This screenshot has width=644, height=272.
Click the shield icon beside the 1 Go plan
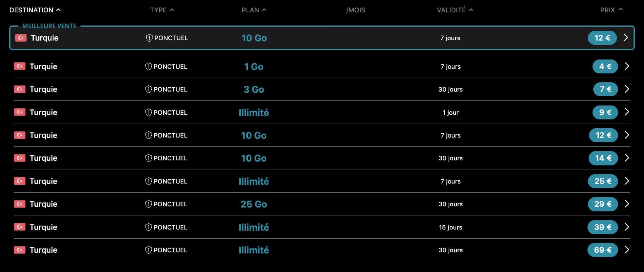click(x=148, y=66)
